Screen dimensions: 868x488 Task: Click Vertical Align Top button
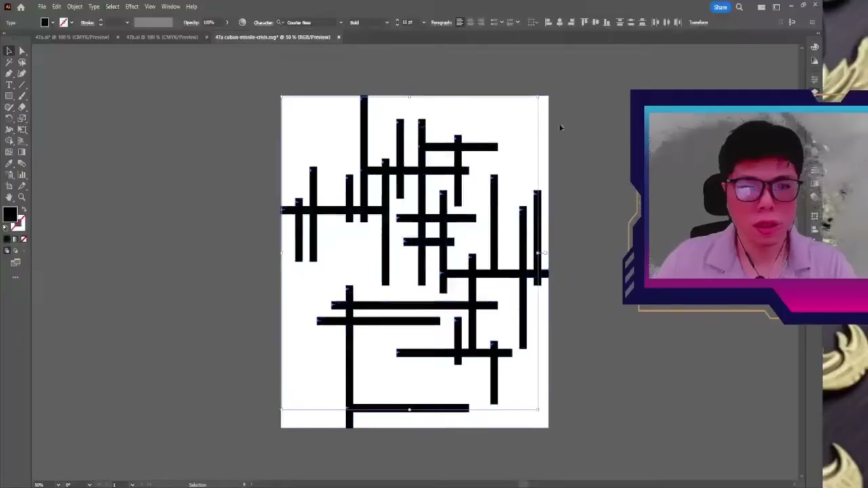[x=584, y=22]
